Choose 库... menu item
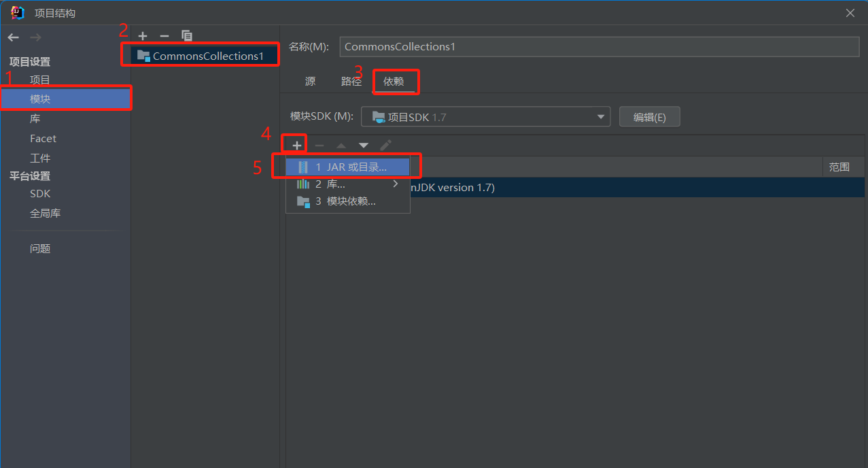 click(347, 184)
